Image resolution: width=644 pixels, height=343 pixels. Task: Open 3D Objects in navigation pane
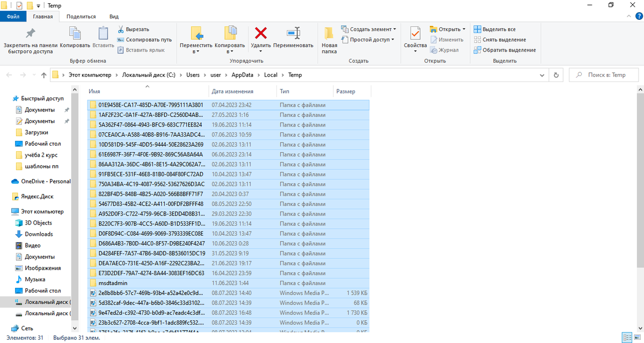point(34,222)
